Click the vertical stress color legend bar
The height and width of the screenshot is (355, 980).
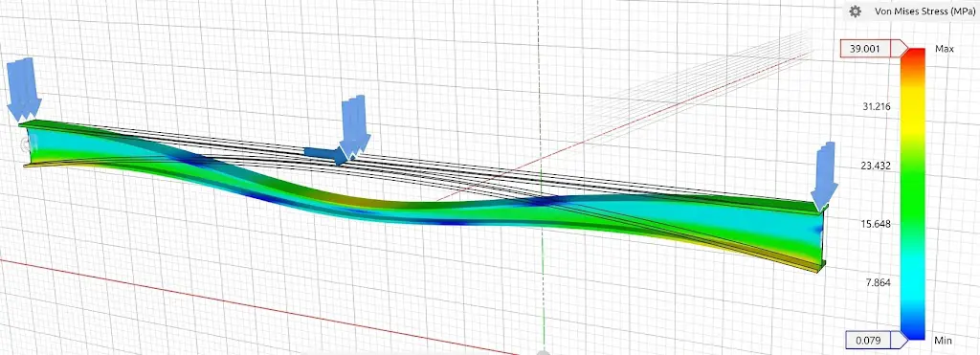(913, 193)
